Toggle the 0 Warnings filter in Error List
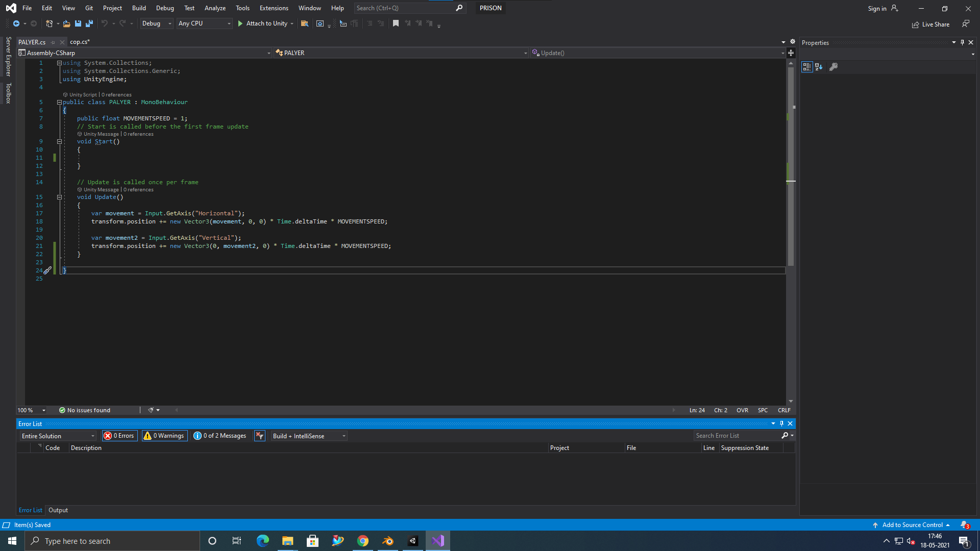This screenshot has height=551, width=980. 164,436
